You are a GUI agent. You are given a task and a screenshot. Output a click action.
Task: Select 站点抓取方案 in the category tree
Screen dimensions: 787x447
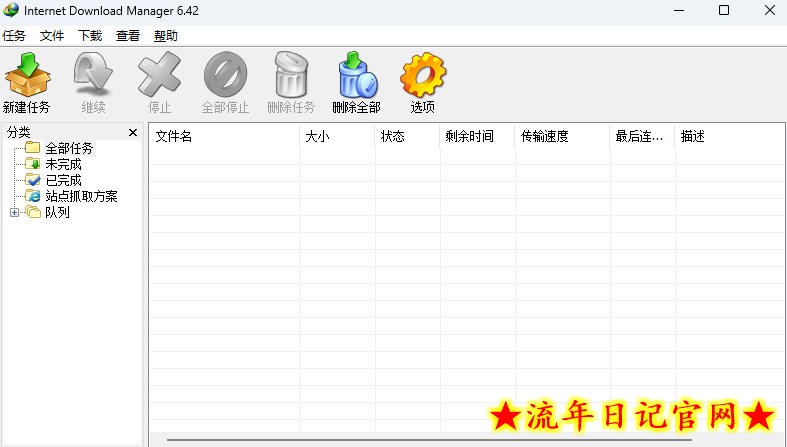pyautogui.click(x=81, y=196)
